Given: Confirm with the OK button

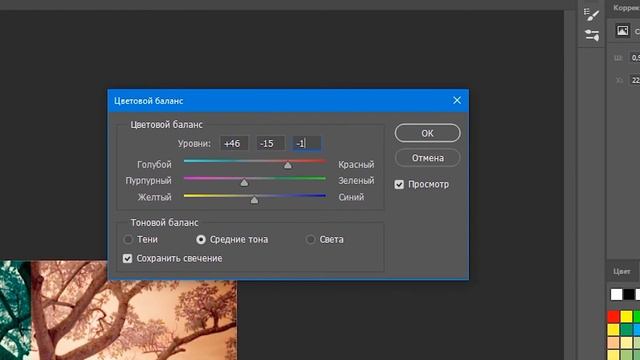Looking at the screenshot, I should click(427, 133).
